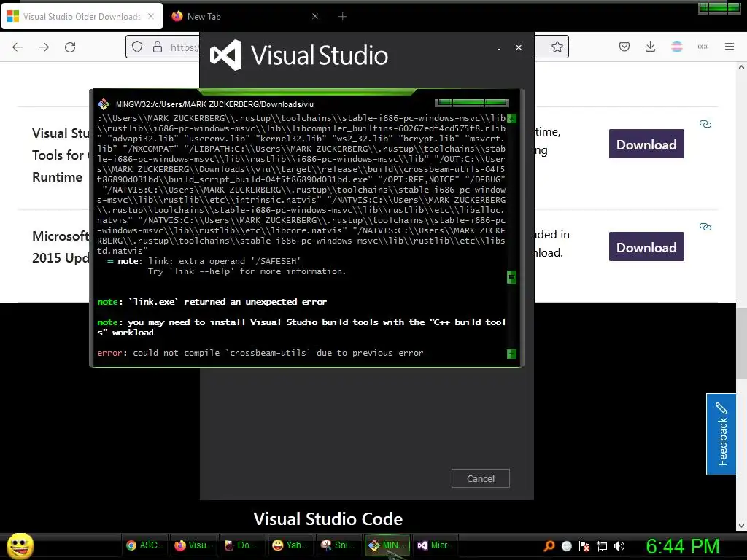The height and width of the screenshot is (560, 747).
Task: Click the 6:44 PM clock
Action: coord(682,546)
